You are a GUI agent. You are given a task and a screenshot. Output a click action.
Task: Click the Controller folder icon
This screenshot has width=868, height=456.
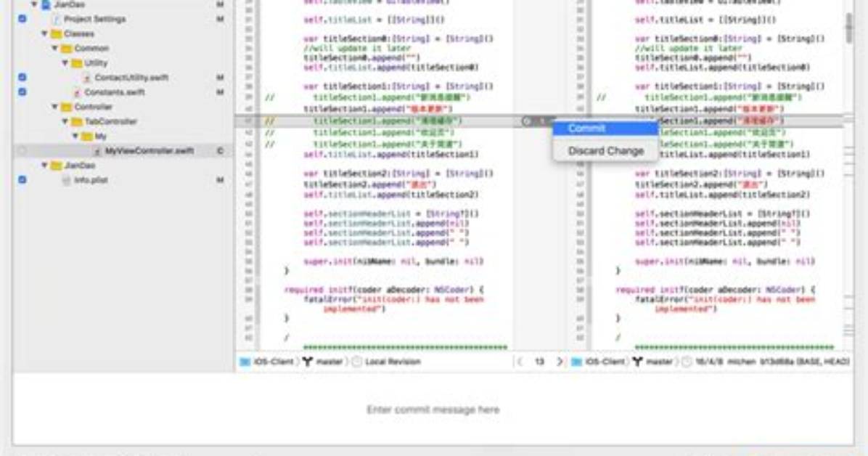pos(67,107)
